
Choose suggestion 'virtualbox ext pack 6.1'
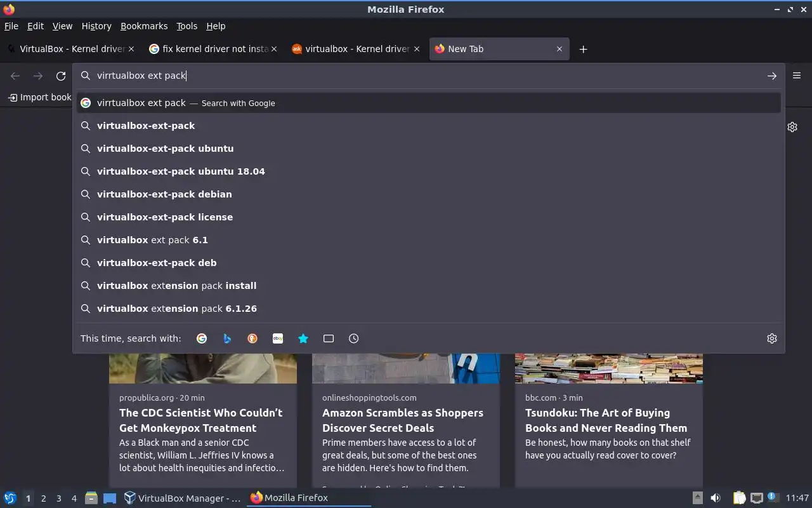click(x=429, y=240)
